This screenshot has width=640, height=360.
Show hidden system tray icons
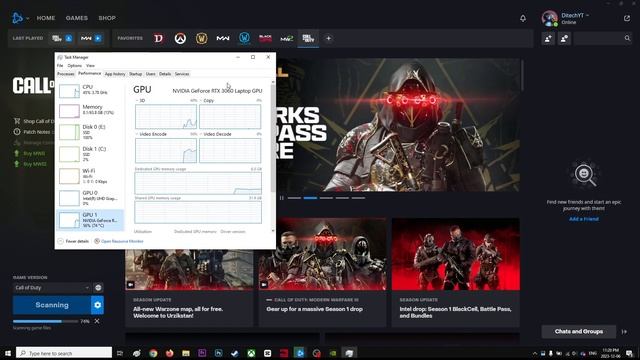(x=535, y=353)
